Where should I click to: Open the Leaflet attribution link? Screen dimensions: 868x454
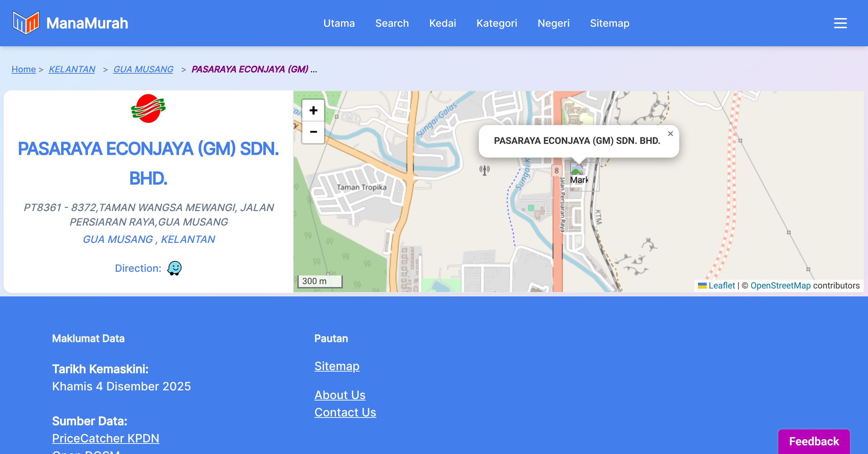click(x=721, y=286)
